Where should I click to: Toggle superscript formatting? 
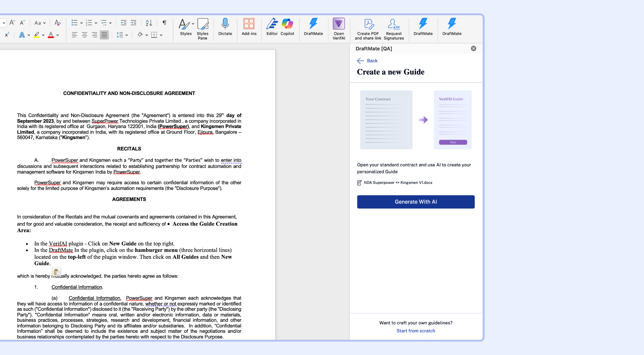(x=7, y=35)
